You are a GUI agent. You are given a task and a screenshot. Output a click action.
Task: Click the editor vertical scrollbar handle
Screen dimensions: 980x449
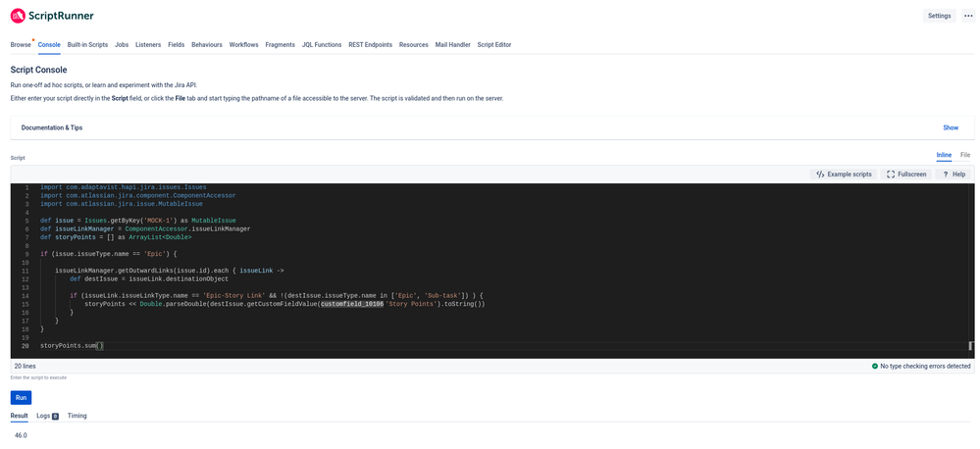[971, 345]
